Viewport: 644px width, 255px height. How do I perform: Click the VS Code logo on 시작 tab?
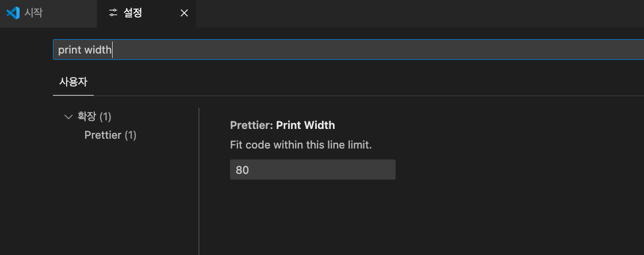pyautogui.click(x=13, y=13)
